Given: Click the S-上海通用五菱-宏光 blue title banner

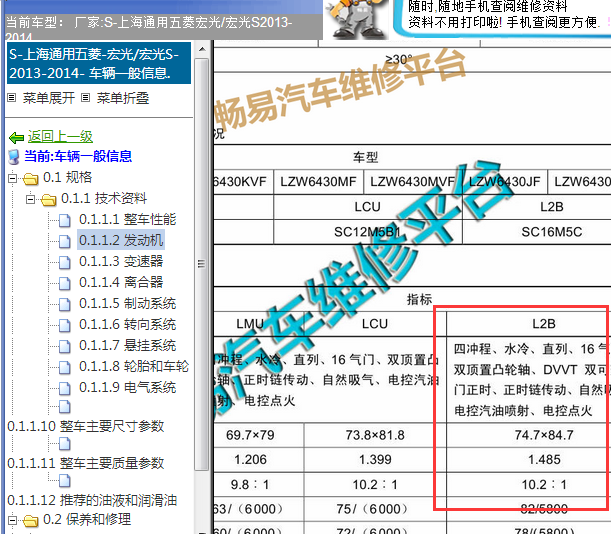Looking at the screenshot, I should [99, 63].
